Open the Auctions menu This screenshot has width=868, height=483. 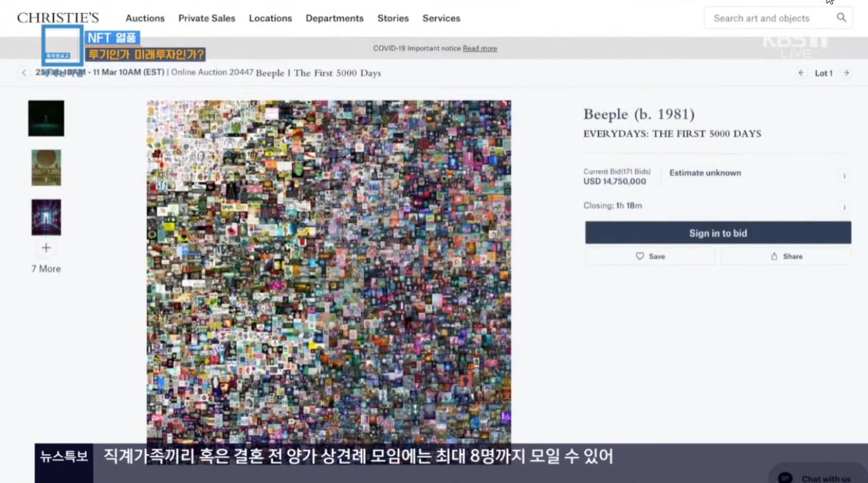[x=145, y=18]
